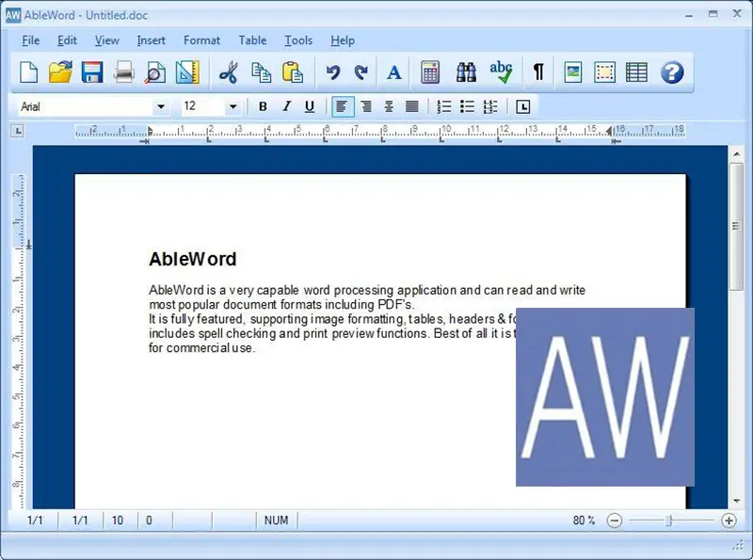Zoom in with the plus button
This screenshot has width=753, height=560.
pyautogui.click(x=729, y=520)
